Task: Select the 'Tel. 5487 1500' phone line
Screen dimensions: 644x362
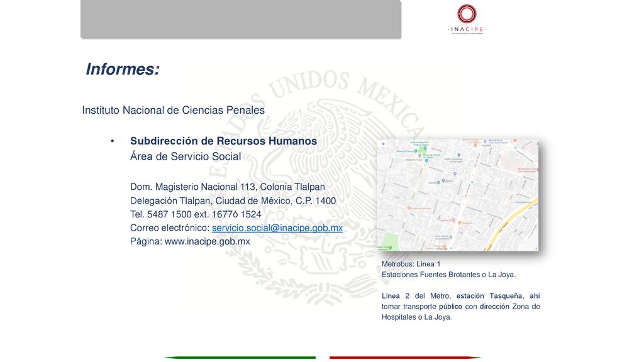Action: [196, 214]
